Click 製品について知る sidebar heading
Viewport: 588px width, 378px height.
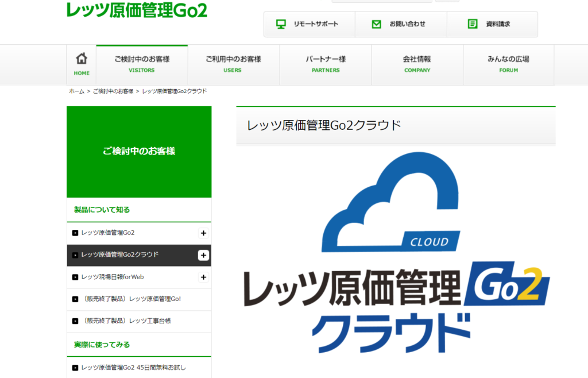pyautogui.click(x=102, y=210)
